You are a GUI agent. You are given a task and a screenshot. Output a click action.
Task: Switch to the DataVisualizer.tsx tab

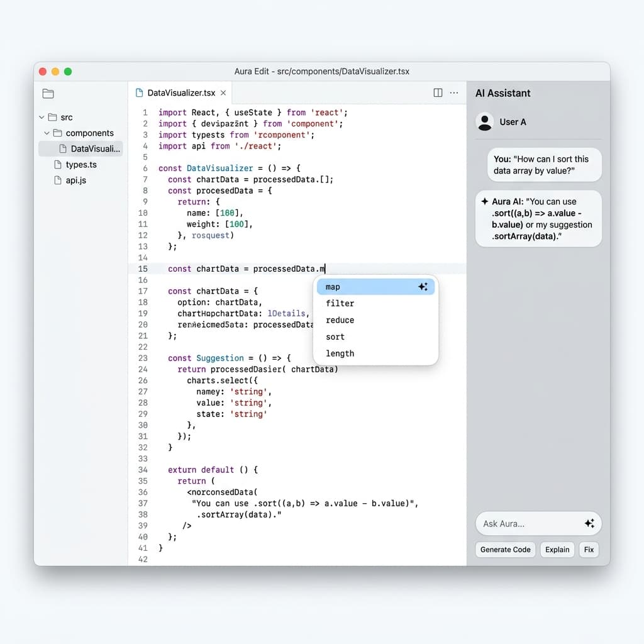point(180,92)
